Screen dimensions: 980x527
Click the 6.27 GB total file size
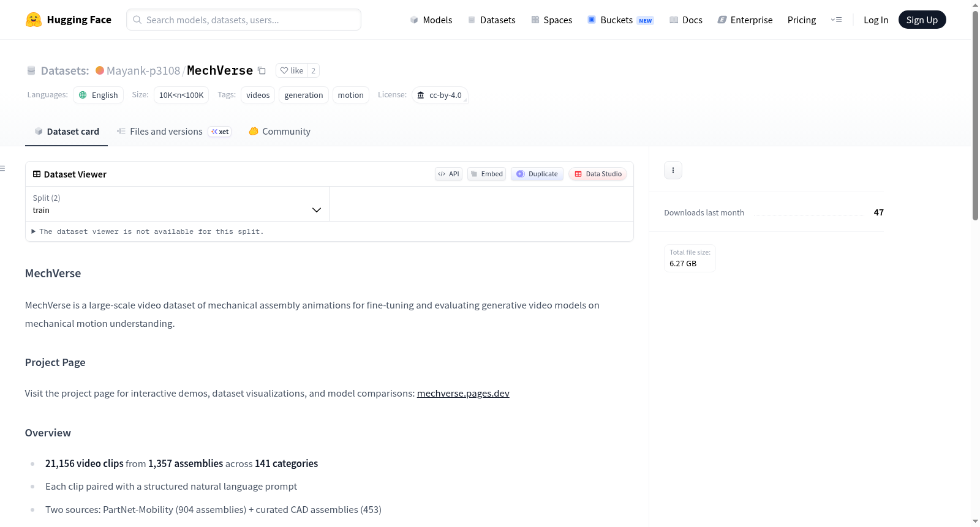(683, 264)
